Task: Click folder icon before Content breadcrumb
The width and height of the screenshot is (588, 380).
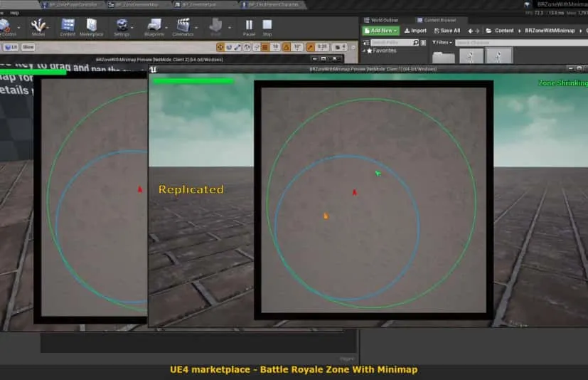Action: (488, 31)
